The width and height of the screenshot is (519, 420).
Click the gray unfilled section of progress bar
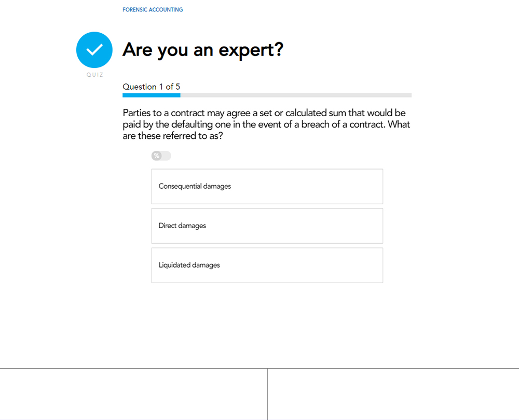(x=296, y=95)
